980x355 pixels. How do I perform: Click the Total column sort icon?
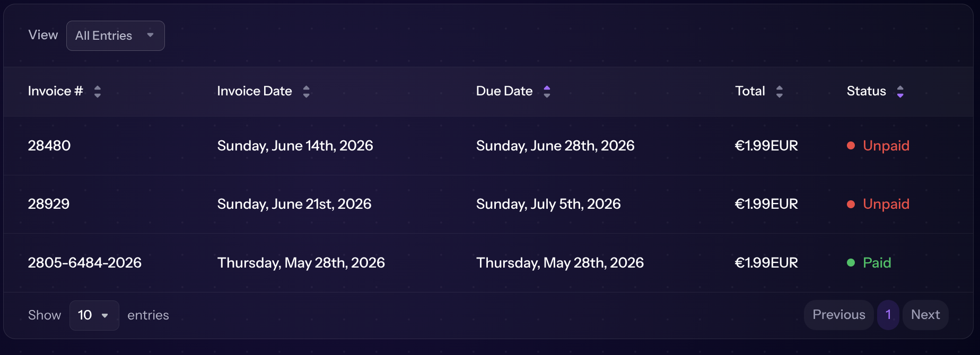pyautogui.click(x=779, y=92)
